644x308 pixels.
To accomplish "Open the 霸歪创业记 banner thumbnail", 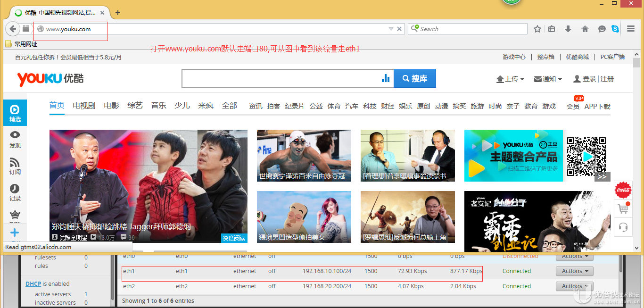I will pyautogui.click(x=537, y=222).
